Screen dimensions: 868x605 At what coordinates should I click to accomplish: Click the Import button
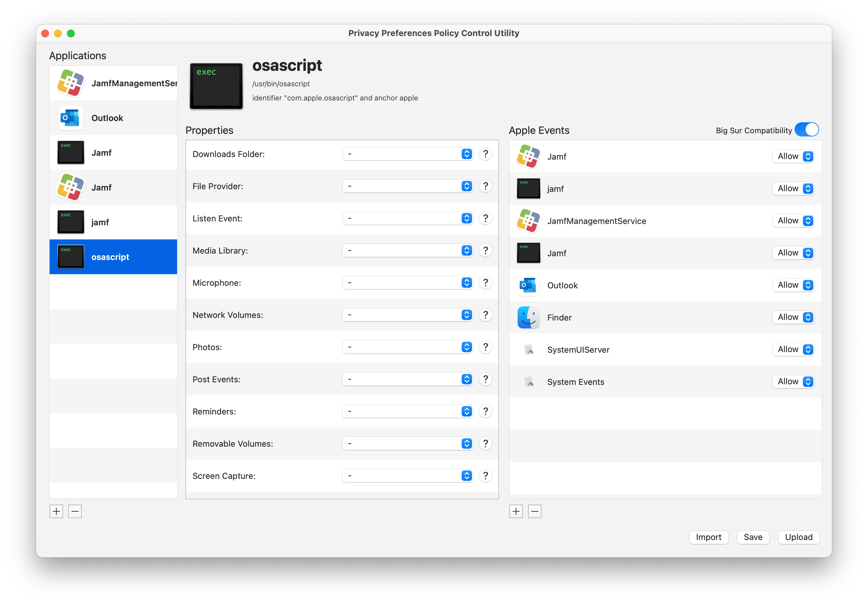pos(708,537)
